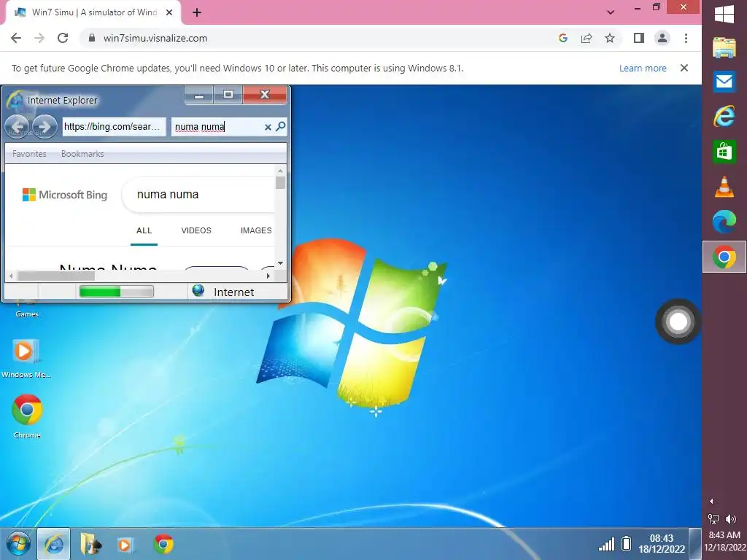This screenshot has height=560, width=747.
Task: Clear the numa numa search box text
Action: coord(268,127)
